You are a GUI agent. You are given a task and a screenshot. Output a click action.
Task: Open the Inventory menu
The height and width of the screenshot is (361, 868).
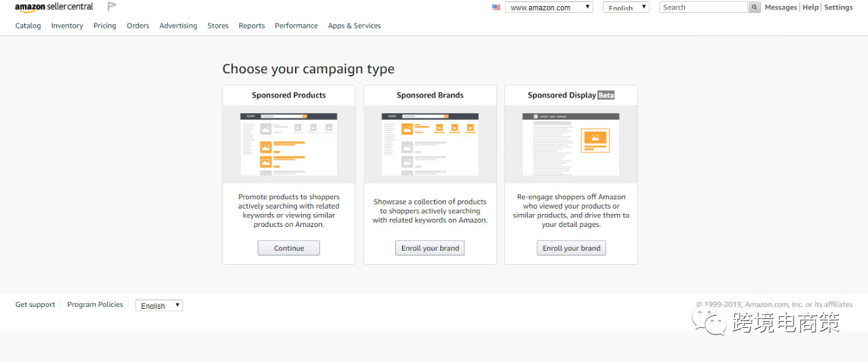point(67,26)
